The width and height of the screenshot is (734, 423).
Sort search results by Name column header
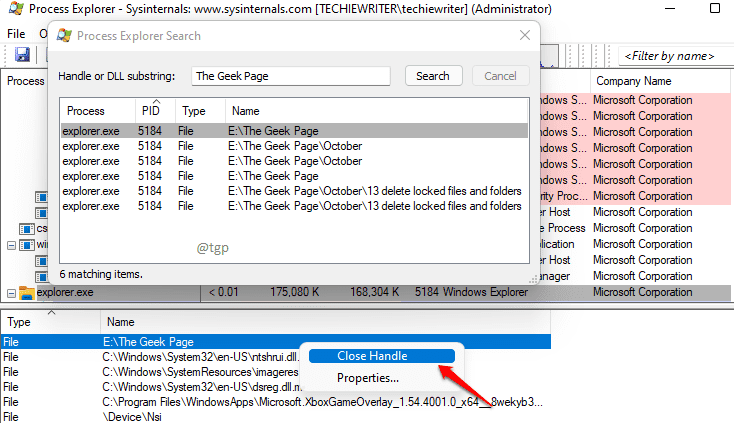[377, 111]
